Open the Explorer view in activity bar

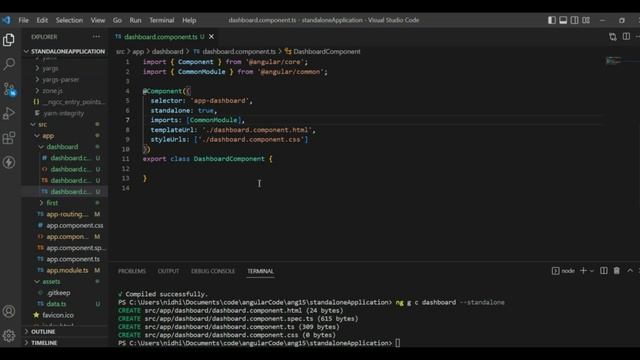coord(9,40)
